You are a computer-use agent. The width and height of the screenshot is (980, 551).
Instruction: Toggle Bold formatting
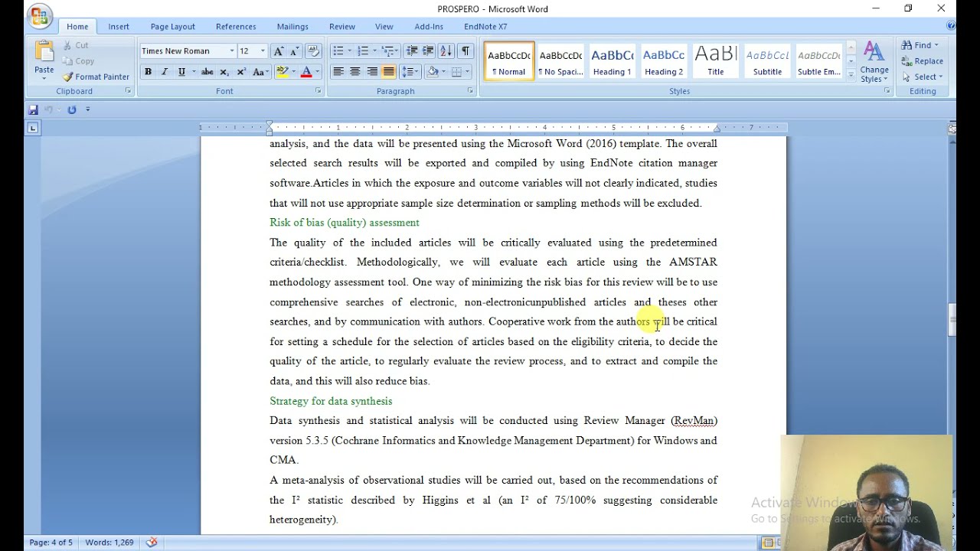tap(148, 72)
